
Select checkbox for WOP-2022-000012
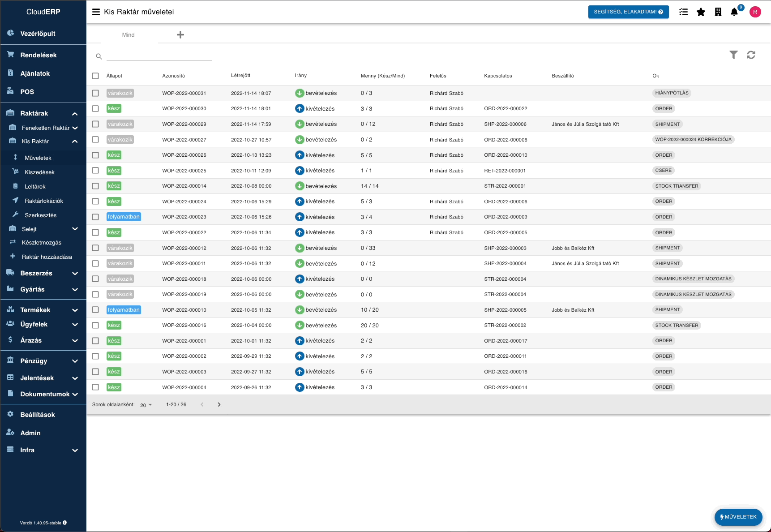coord(95,248)
